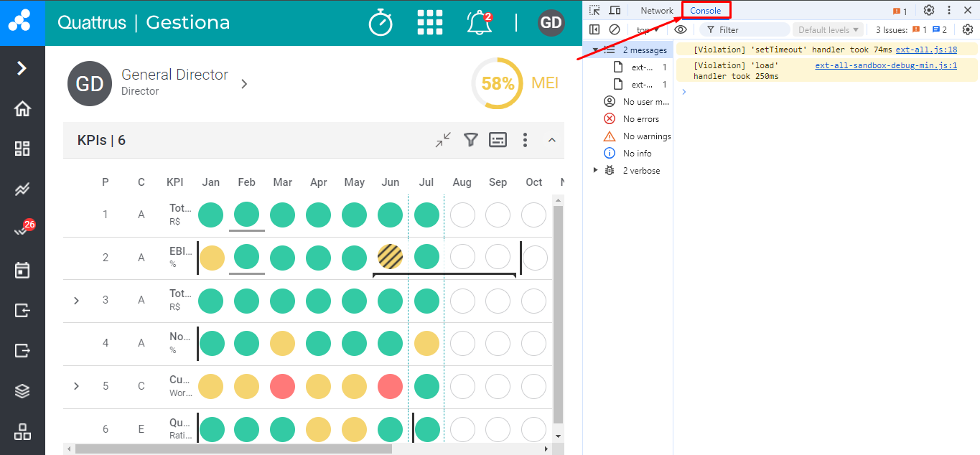Collapse the KPIs panel with caret
The height and width of the screenshot is (455, 980).
tap(552, 140)
